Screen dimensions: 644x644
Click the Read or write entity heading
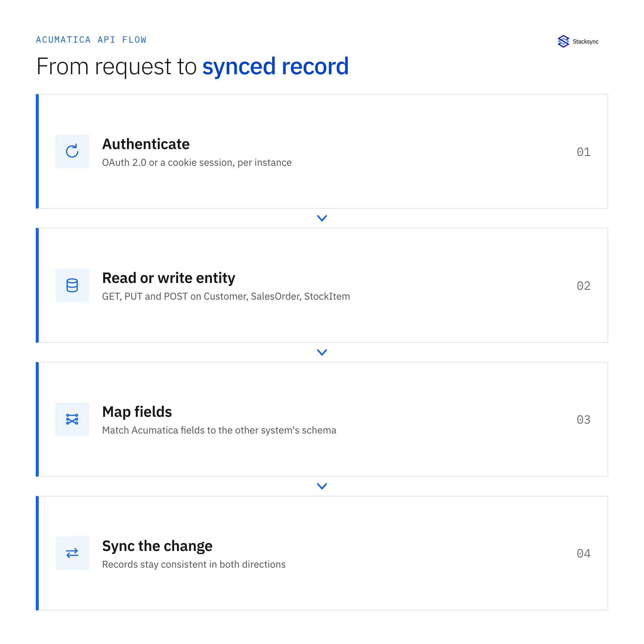(169, 278)
